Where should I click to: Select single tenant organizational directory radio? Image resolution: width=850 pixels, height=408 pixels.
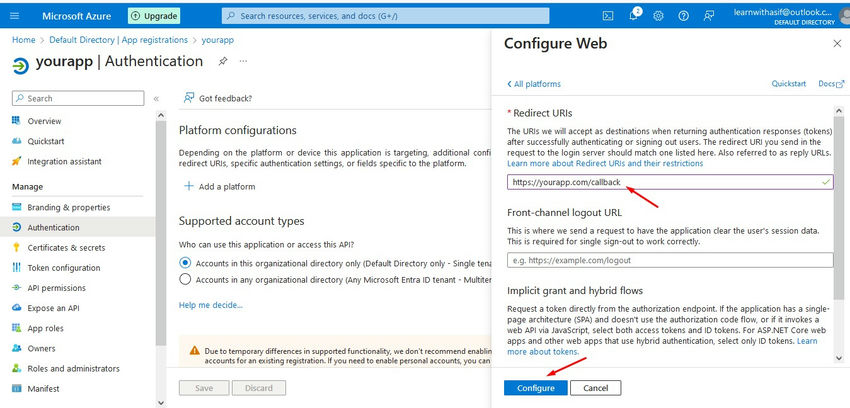tap(185, 262)
